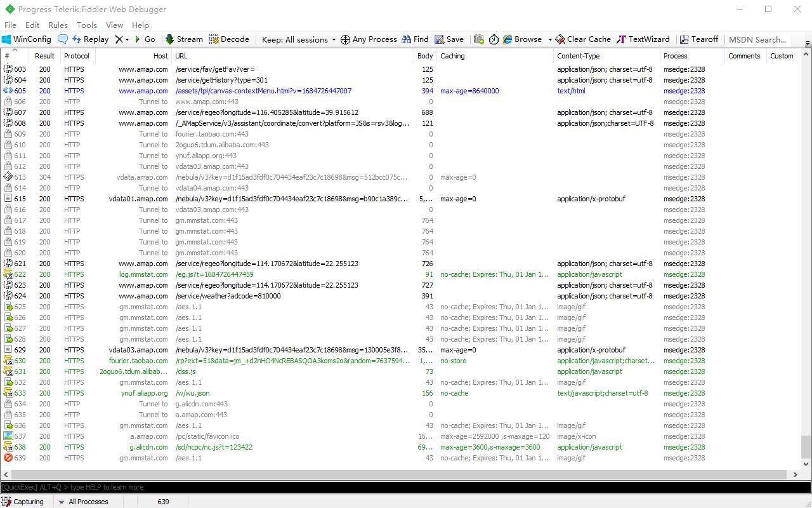The image size is (812, 508).
Task: Toggle Decode option
Action: (229, 39)
